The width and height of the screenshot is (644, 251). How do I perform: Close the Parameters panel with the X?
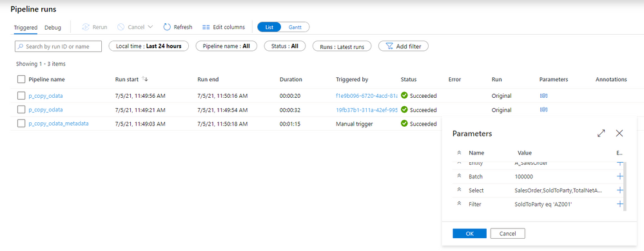[x=620, y=133]
